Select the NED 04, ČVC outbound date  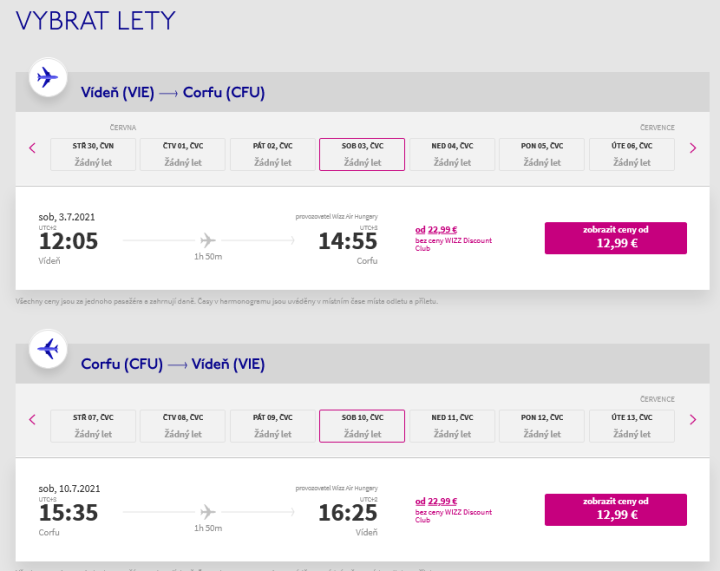point(452,153)
